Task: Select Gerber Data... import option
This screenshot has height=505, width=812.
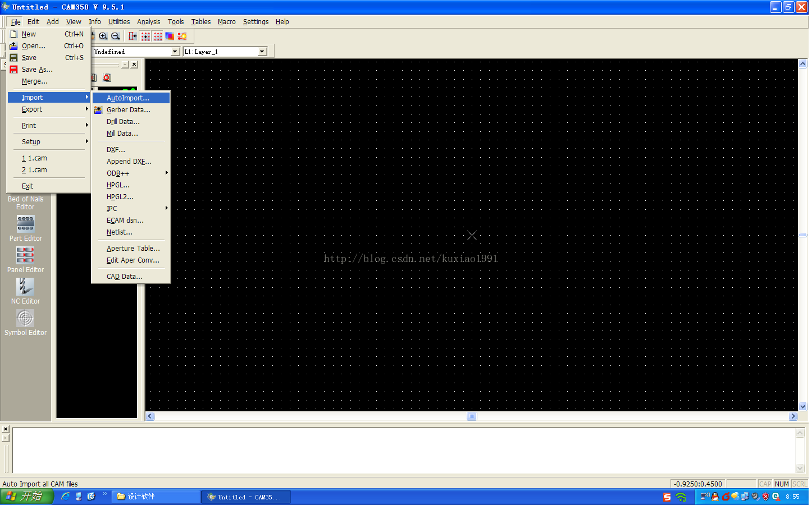Action: [x=131, y=110]
